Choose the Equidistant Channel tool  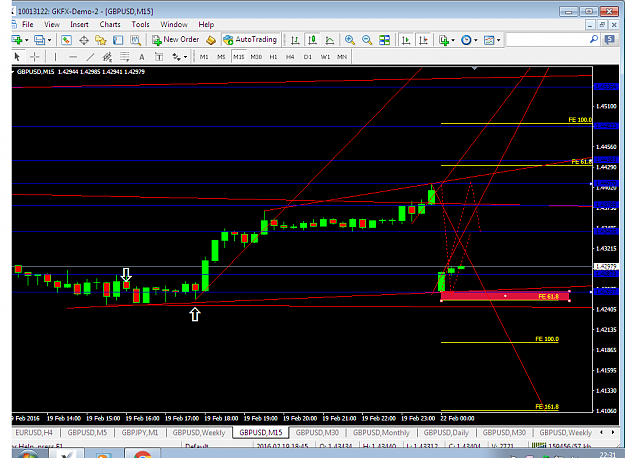click(x=107, y=57)
